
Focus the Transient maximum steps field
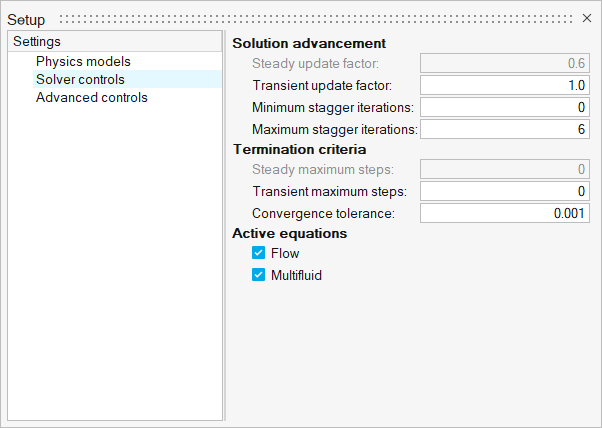point(505,191)
